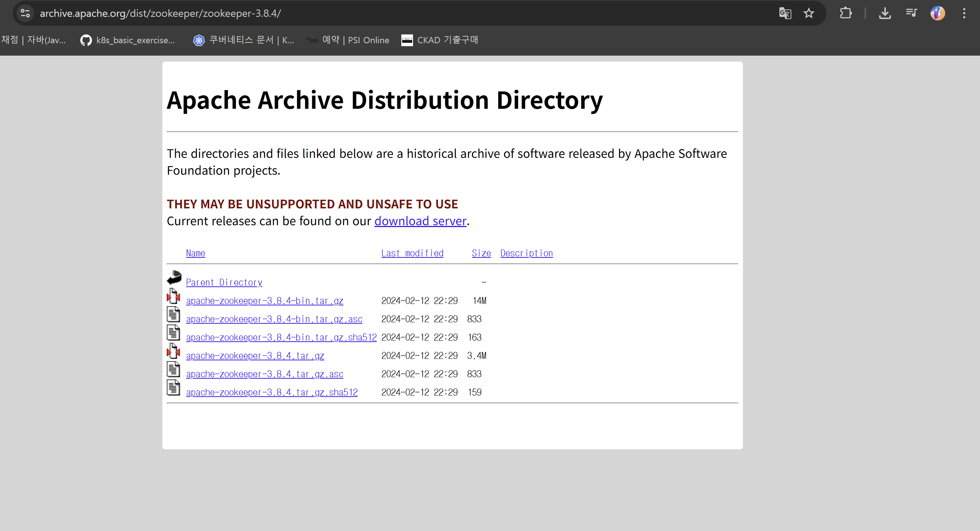Sort listing by Name column
Viewport: 980px width, 531px height.
[x=195, y=253]
